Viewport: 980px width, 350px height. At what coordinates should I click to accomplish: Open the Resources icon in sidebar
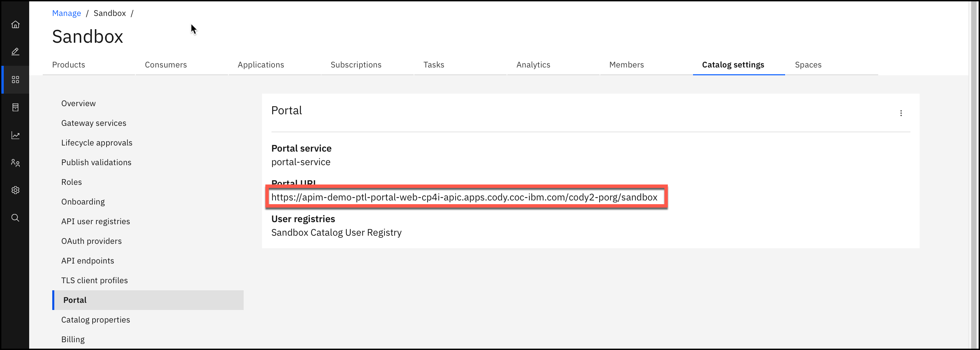point(15,108)
